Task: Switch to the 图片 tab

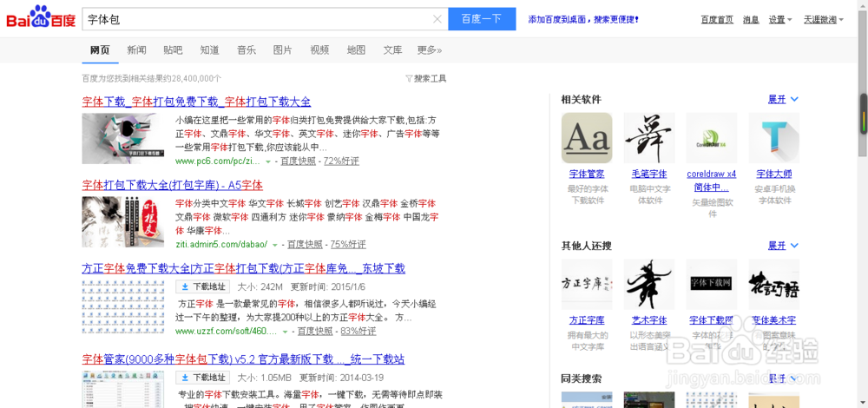Action: point(283,50)
